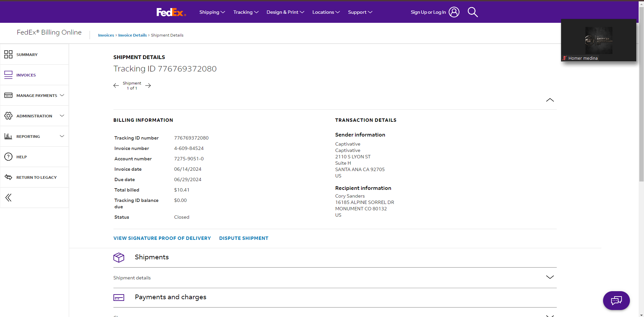
Task: Click the muted microphone icon on Homer medina
Action: click(x=564, y=58)
